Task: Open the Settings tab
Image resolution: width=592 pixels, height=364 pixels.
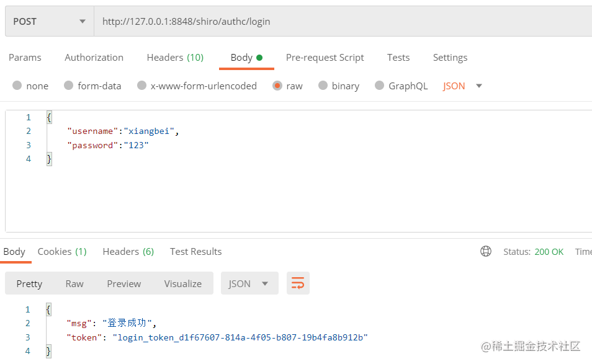Action: (450, 58)
